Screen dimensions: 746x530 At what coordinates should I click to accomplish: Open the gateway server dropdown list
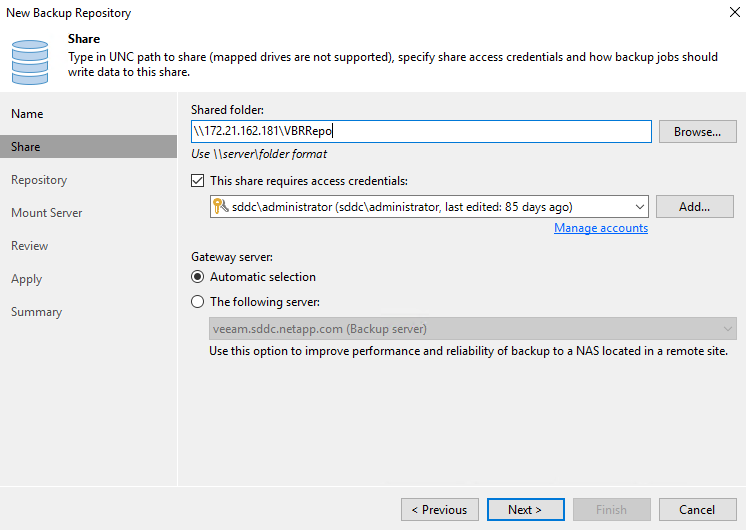point(727,328)
